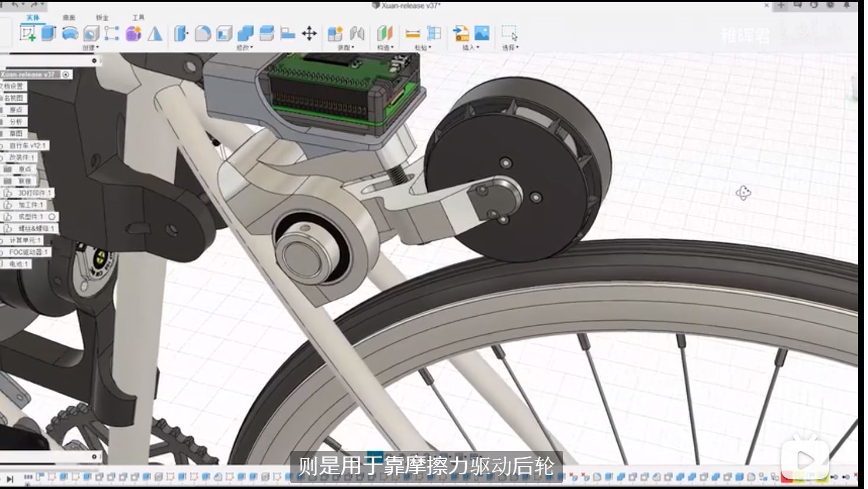The height and width of the screenshot is (489, 868).
Task: Select the Insert Derive tool
Action: [x=461, y=33]
